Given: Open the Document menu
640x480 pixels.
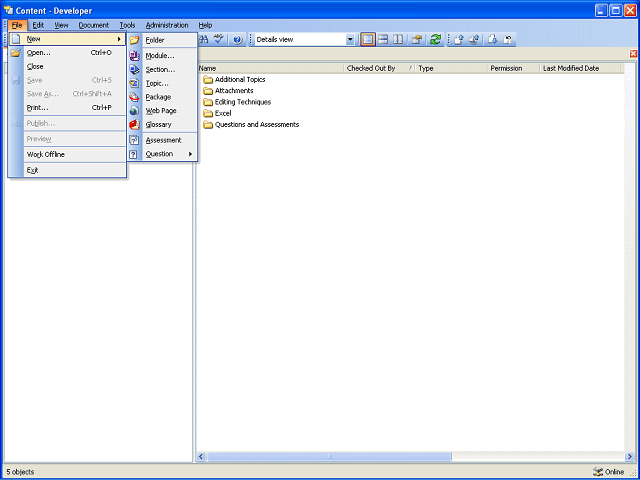Looking at the screenshot, I should click(x=94, y=25).
